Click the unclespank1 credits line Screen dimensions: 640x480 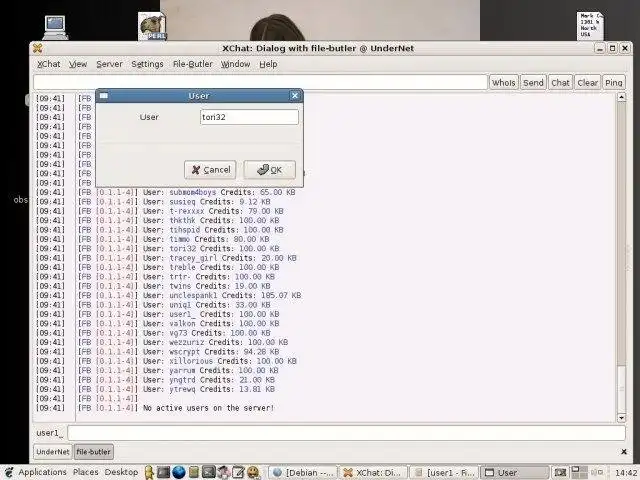click(x=222, y=296)
